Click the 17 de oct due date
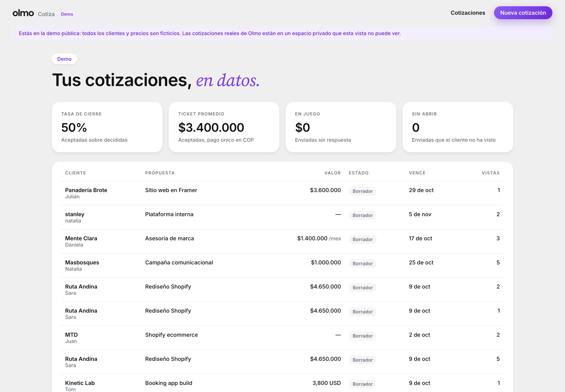 click(420, 238)
